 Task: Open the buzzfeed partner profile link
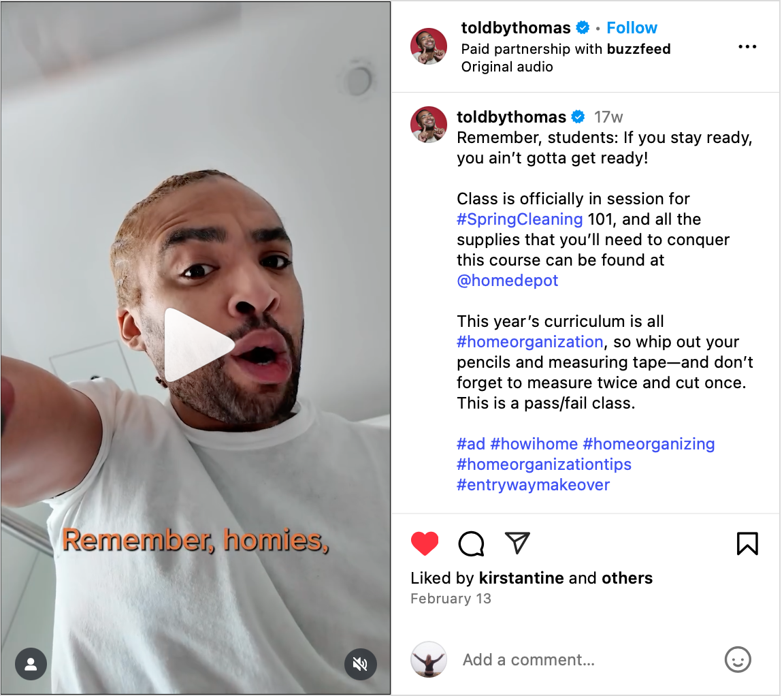coord(638,49)
